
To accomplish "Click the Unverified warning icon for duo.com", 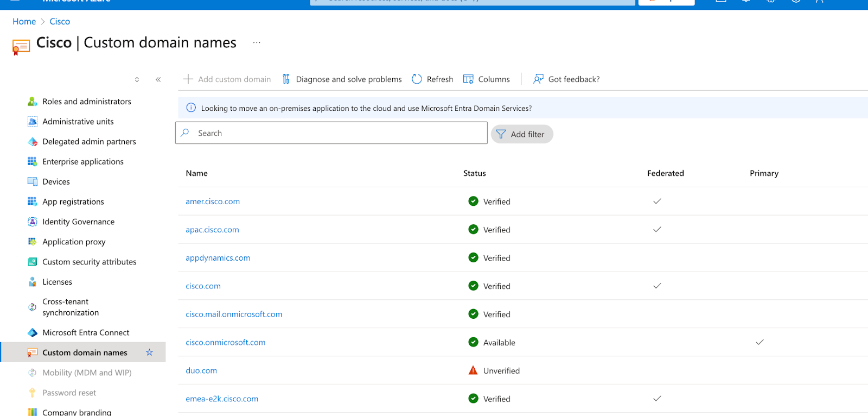I will 473,370.
